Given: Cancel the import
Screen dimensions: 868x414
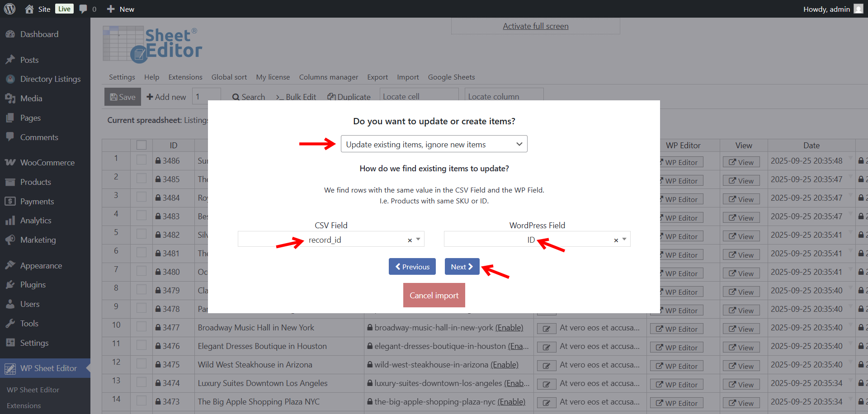Looking at the screenshot, I should tap(434, 295).
